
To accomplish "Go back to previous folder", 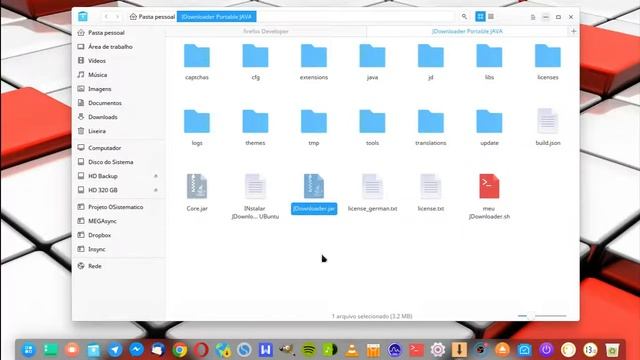I will [106, 17].
